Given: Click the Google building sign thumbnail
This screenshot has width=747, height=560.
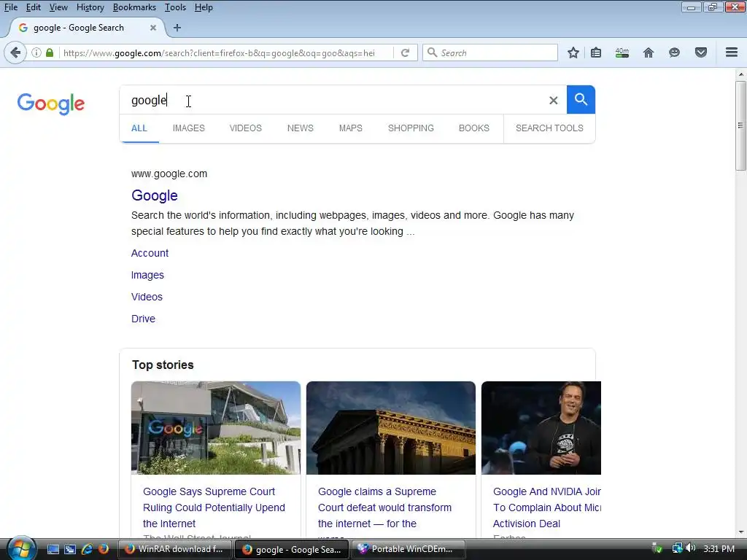Looking at the screenshot, I should click(216, 427).
